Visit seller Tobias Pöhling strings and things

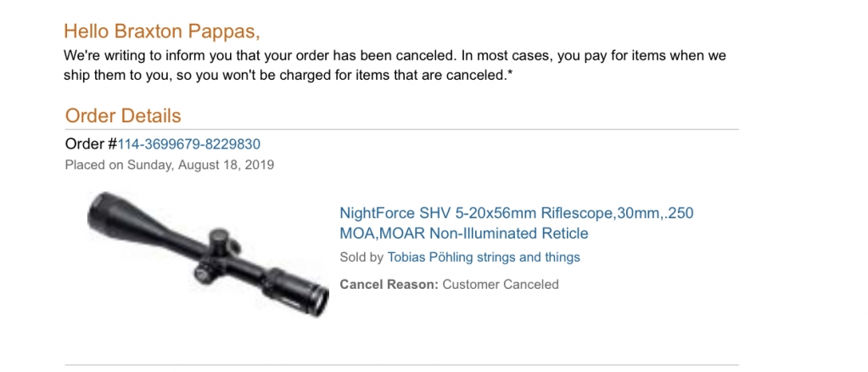coord(484,257)
